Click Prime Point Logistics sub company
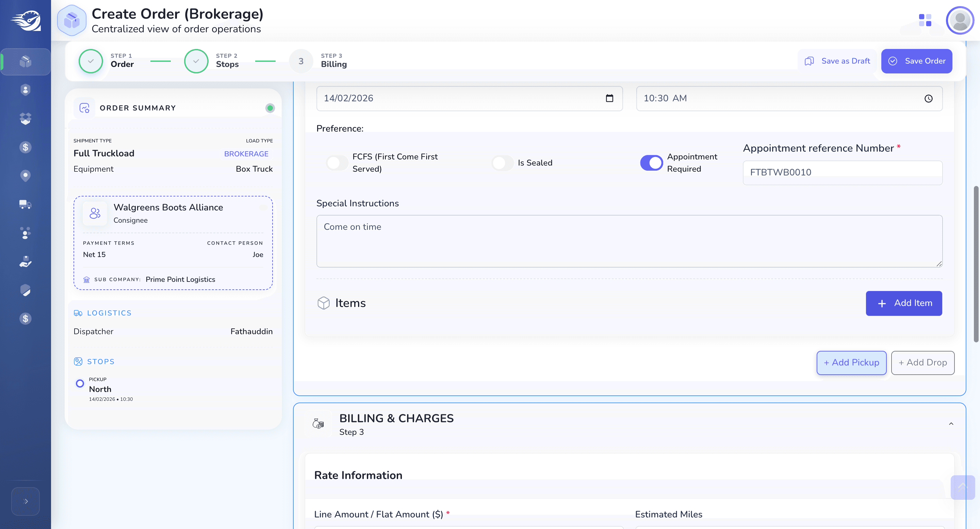The height and width of the screenshot is (529, 980). pyautogui.click(x=180, y=279)
